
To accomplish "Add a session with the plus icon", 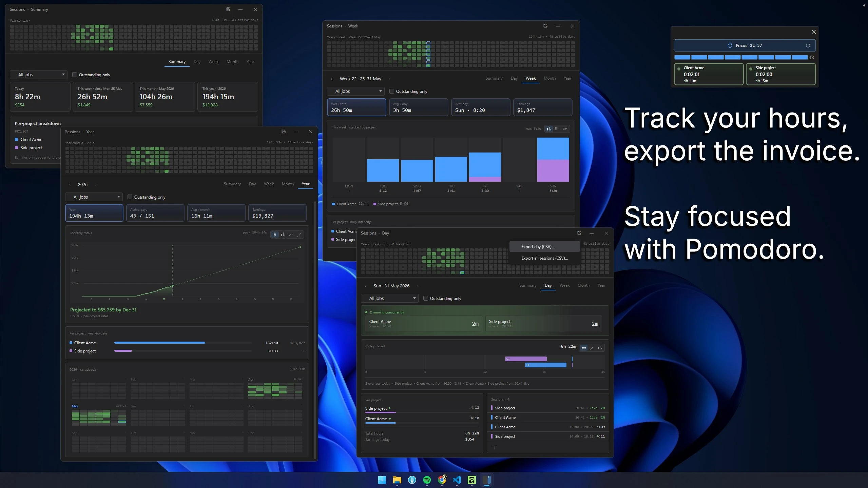I will [495, 447].
